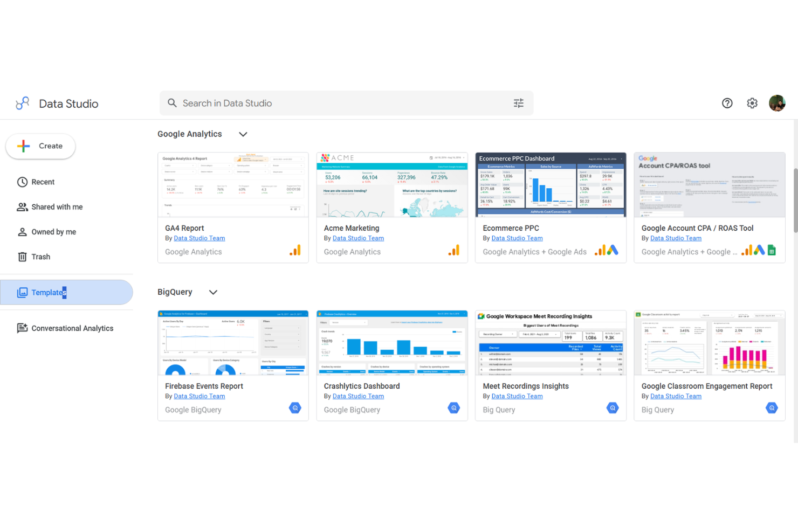Click the Data Studio logo icon
The width and height of the screenshot is (798, 532).
coord(23,103)
